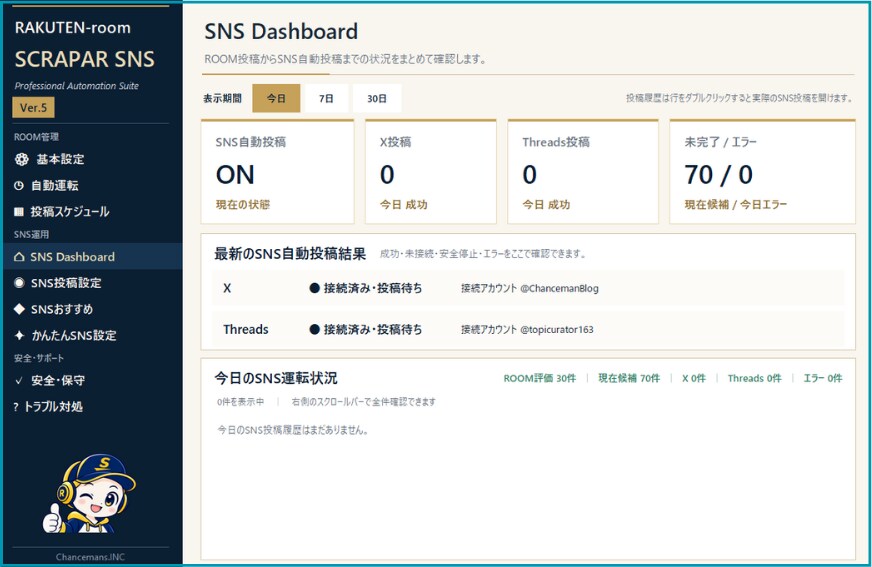The width and height of the screenshot is (872, 567).
Task: Click X 0件 summary
Action: pos(693,379)
